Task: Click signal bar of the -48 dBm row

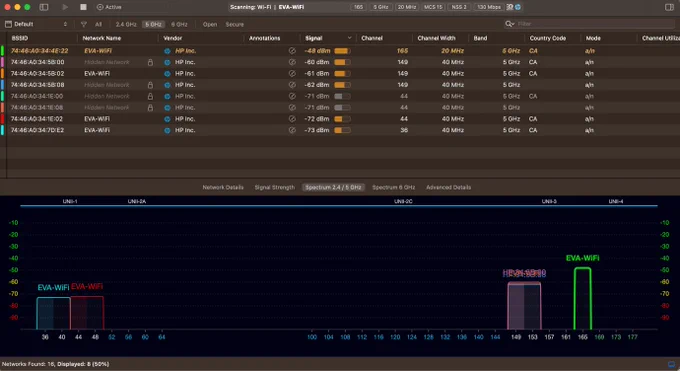Action: pos(342,51)
